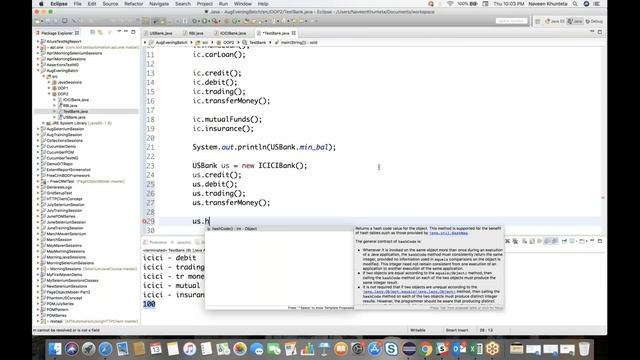Expand the JavaSessions package
The image size is (640, 360).
click(x=49, y=82)
